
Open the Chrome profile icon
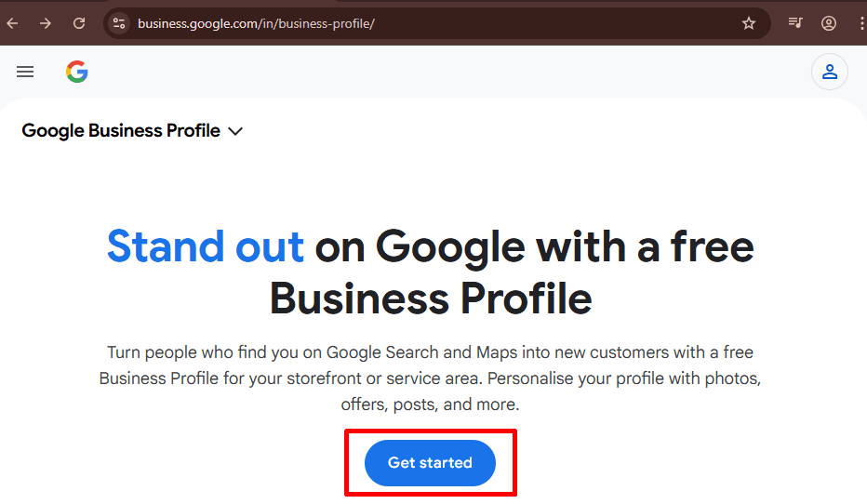tap(828, 23)
